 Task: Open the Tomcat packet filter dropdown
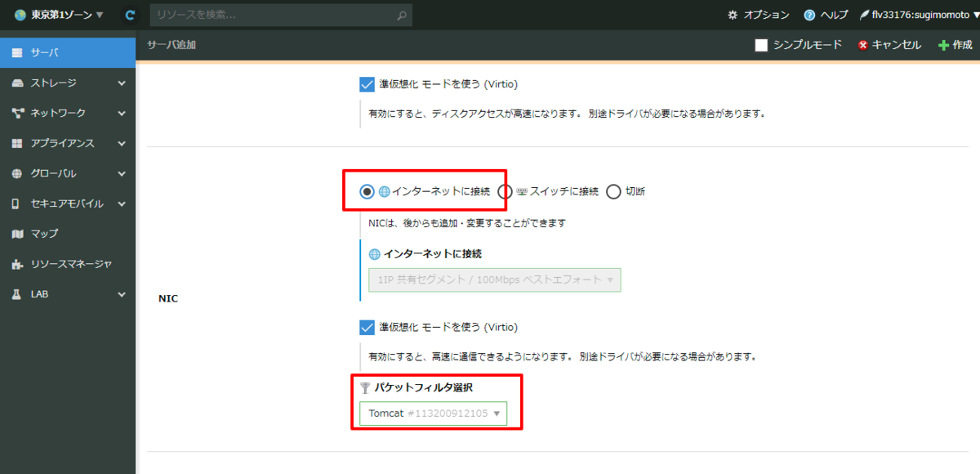tap(433, 413)
